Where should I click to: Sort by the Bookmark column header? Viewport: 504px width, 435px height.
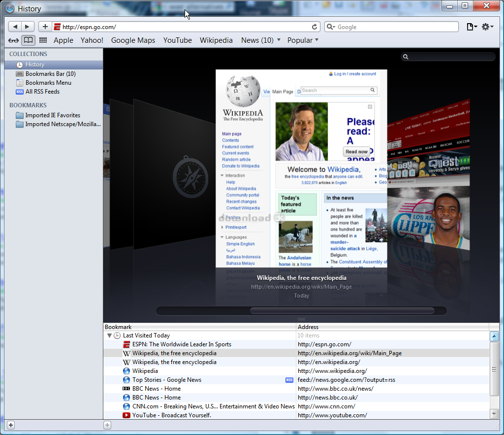(199, 327)
